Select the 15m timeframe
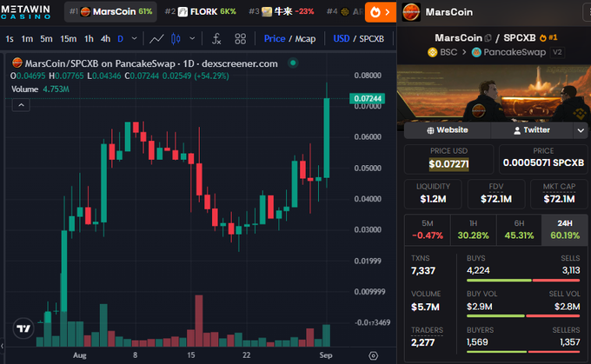 [68, 39]
